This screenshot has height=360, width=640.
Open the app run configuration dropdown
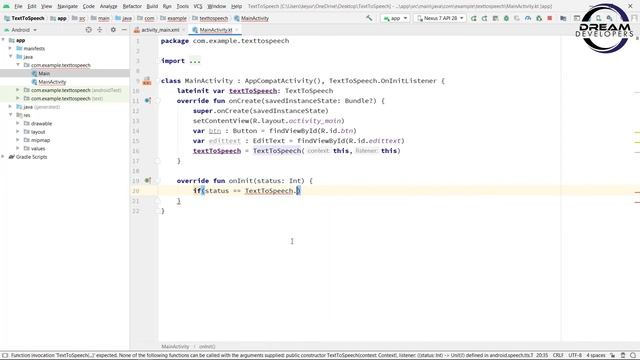coord(395,18)
